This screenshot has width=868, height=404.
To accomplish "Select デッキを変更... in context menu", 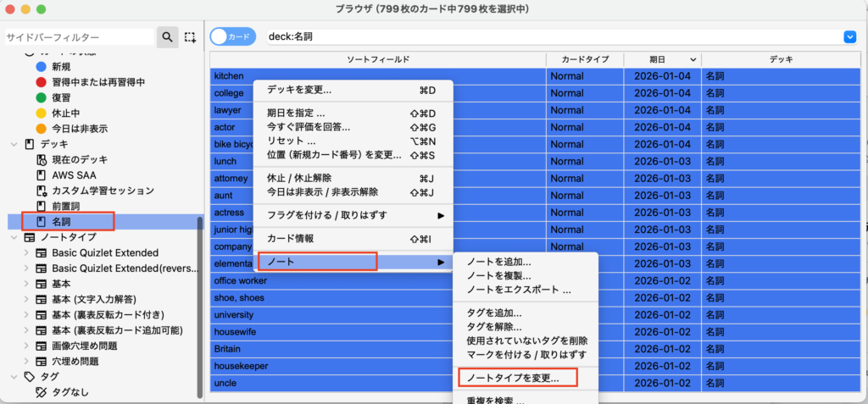I will (x=299, y=90).
